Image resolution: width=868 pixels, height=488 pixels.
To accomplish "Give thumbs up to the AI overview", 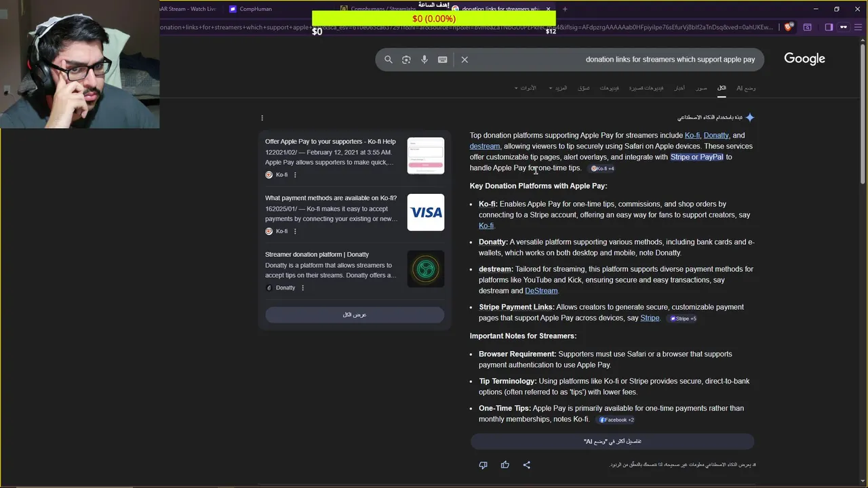I will (x=505, y=465).
